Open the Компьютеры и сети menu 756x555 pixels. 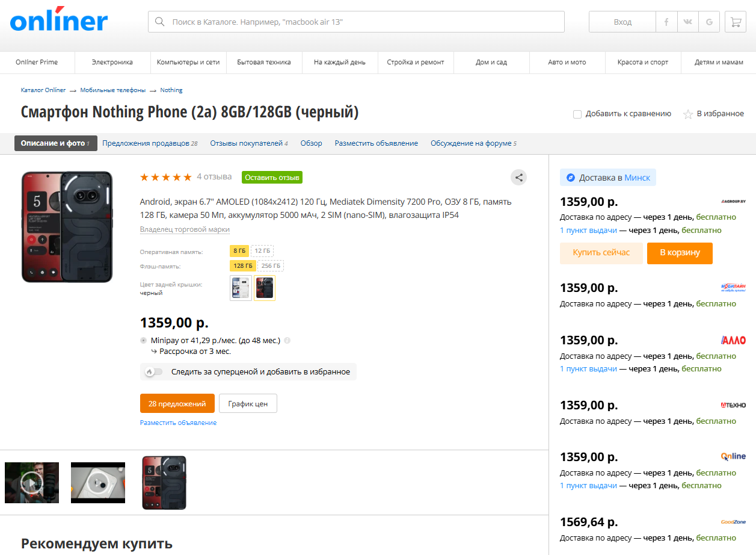click(188, 62)
